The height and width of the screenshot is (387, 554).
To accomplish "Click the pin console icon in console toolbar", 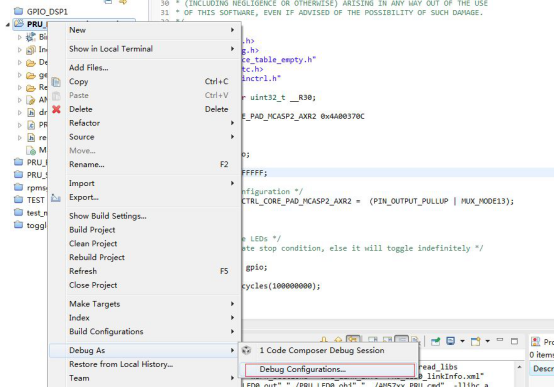I will point(436,341).
